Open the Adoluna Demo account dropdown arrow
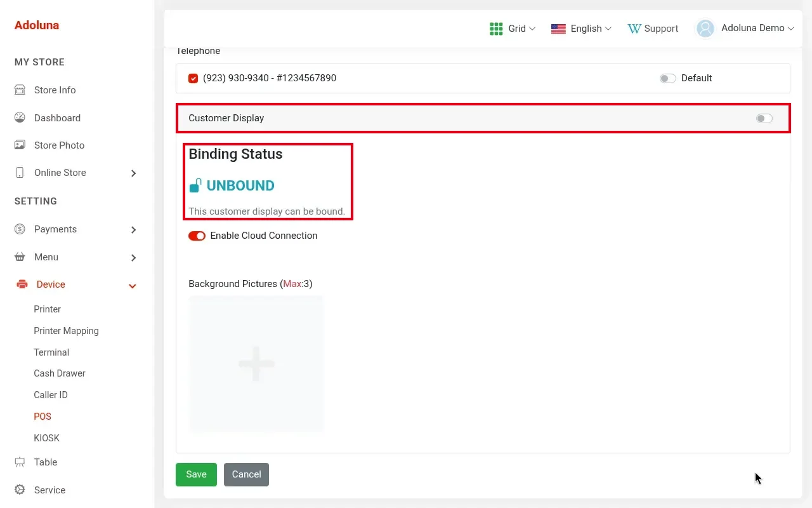Image resolution: width=812 pixels, height=508 pixels. pyautogui.click(x=790, y=29)
